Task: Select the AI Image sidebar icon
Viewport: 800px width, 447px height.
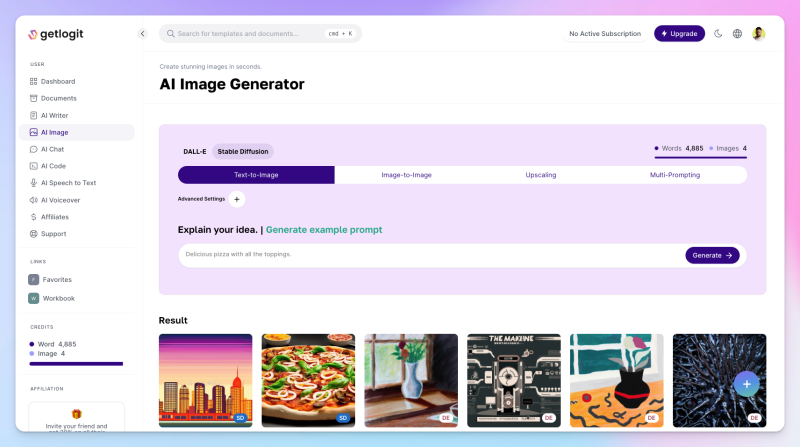Action: [x=34, y=132]
